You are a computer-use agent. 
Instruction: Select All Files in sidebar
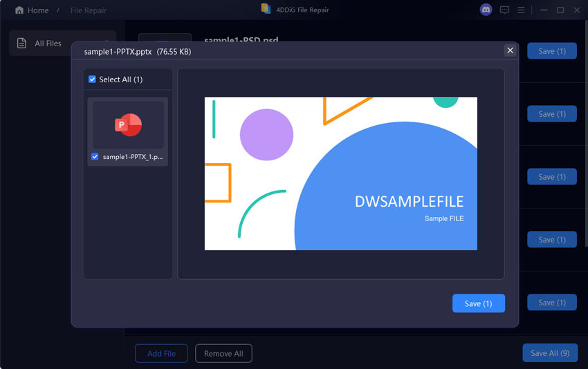coord(62,44)
